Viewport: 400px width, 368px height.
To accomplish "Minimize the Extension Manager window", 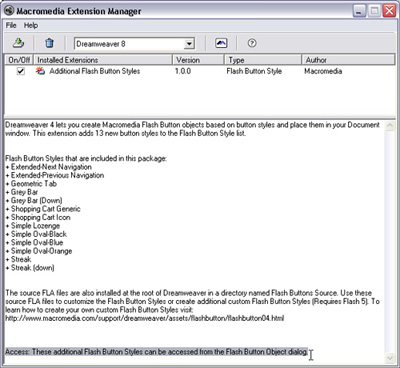I will (x=359, y=11).
